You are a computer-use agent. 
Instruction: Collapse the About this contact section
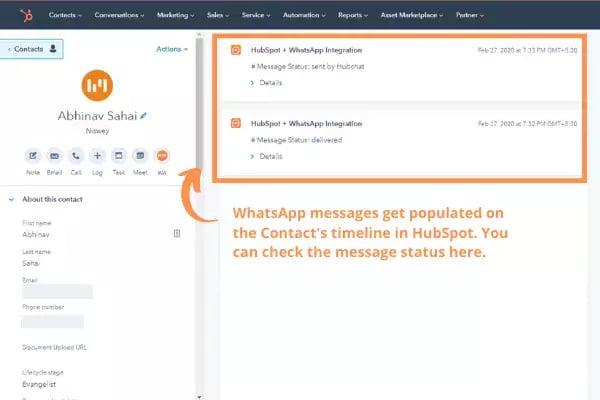point(11,199)
